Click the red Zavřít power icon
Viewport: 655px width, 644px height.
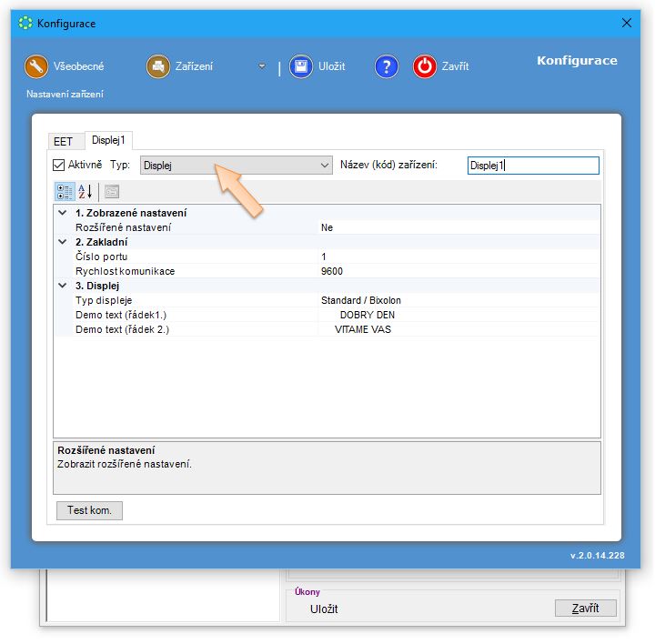click(425, 66)
